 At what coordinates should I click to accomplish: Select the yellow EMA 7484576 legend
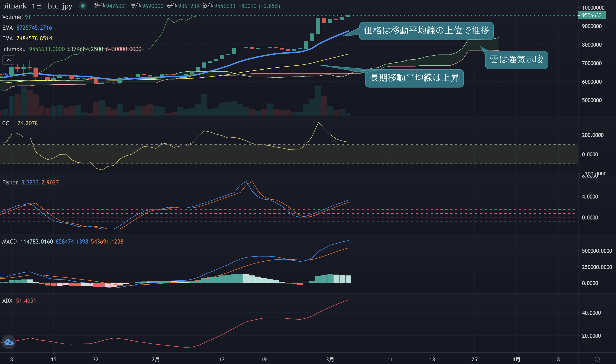27,38
